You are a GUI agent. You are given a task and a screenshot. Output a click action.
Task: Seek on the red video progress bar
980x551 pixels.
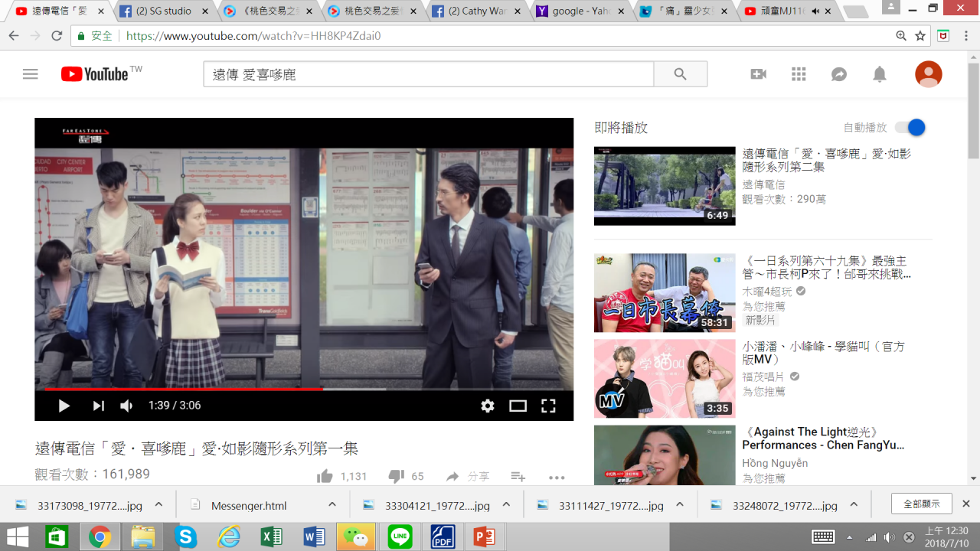tap(304, 389)
